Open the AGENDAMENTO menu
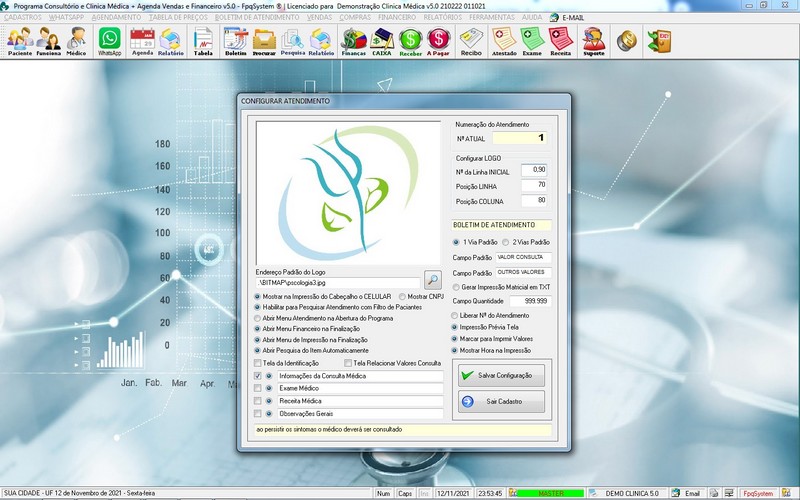 pyautogui.click(x=116, y=17)
